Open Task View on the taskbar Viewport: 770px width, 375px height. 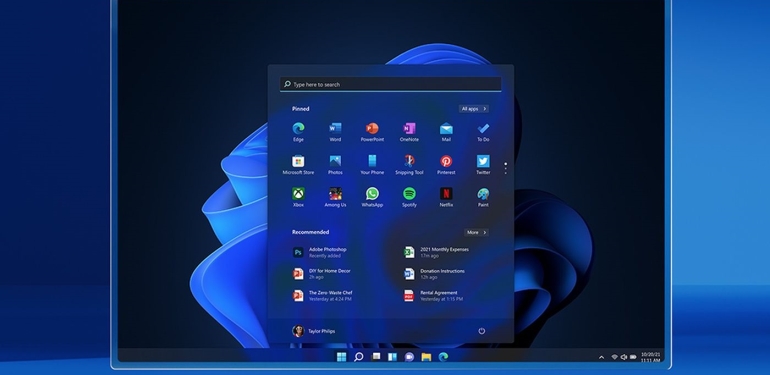click(x=376, y=357)
